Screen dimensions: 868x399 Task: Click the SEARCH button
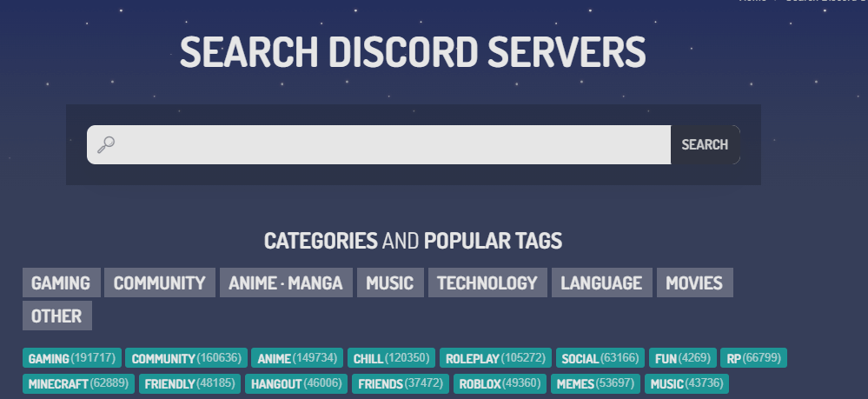click(705, 144)
